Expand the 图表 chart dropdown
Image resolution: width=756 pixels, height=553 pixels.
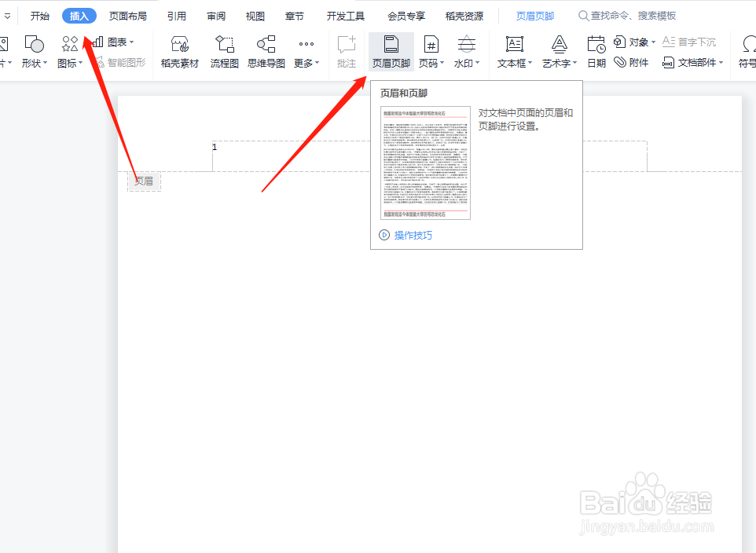pos(131,42)
